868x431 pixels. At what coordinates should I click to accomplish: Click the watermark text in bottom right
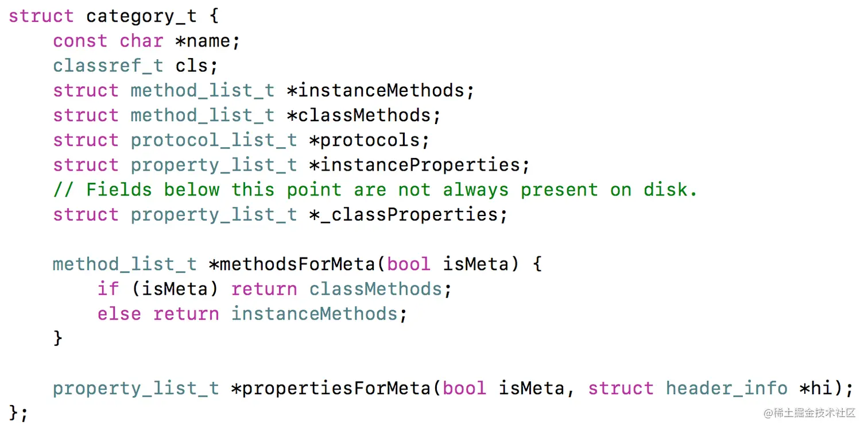pos(809,413)
